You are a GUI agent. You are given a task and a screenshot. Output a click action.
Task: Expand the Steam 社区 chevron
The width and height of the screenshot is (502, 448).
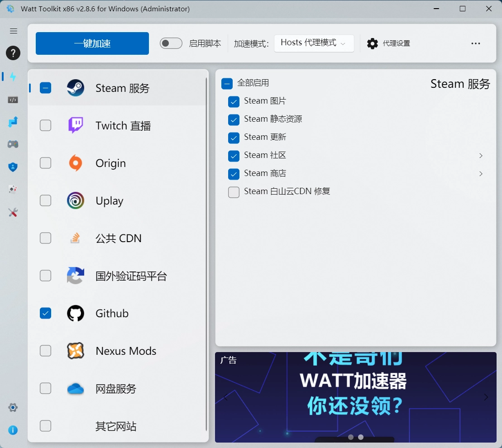click(481, 156)
